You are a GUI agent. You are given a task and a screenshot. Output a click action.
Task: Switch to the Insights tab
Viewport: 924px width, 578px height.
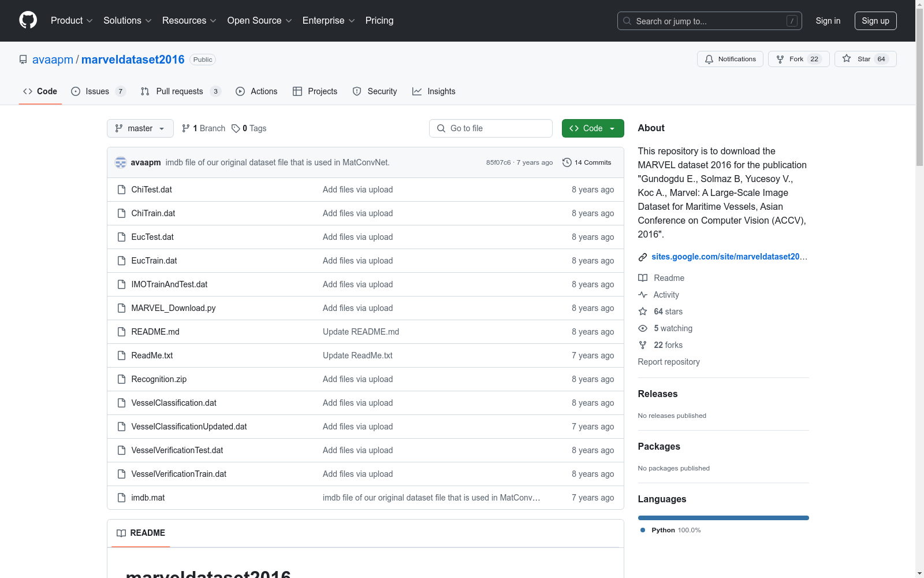434,91
